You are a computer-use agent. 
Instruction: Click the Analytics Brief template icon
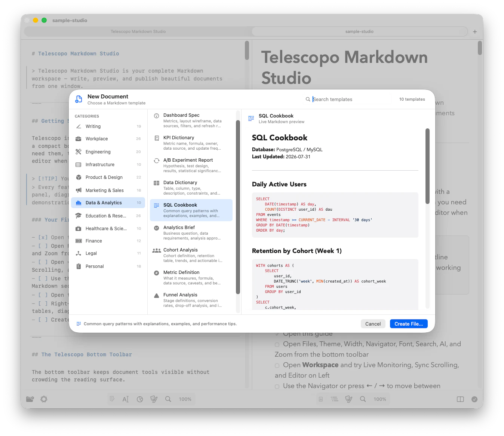coord(157,228)
